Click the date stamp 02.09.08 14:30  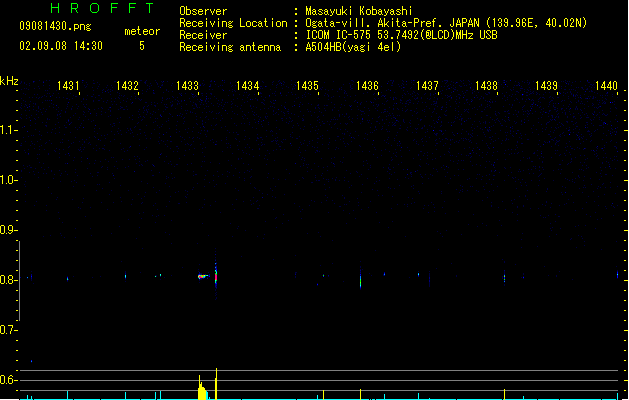(61, 46)
